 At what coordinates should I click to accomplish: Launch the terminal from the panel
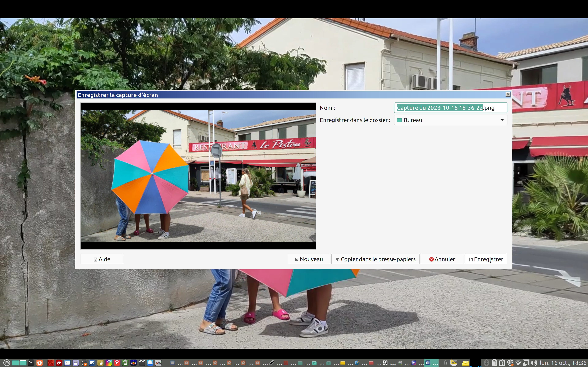[31, 363]
